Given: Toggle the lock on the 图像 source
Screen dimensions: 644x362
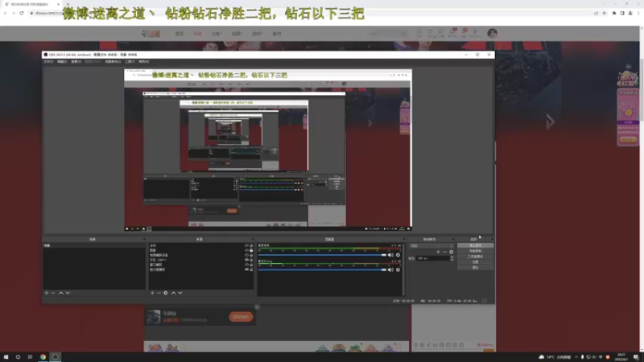Looking at the screenshot, I should (251, 250).
